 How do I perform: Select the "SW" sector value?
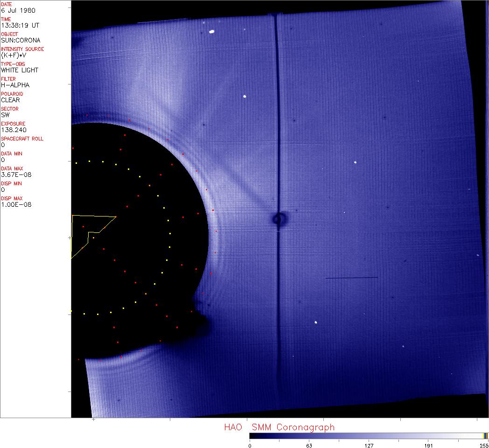[x=5, y=115]
